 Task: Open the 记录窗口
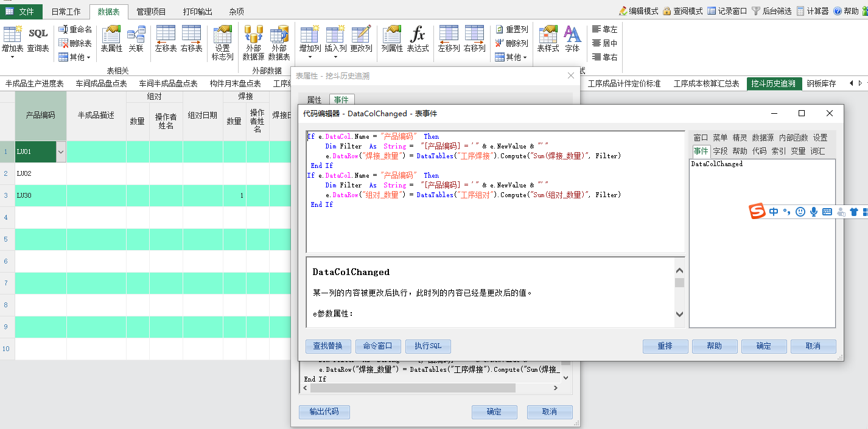point(727,11)
